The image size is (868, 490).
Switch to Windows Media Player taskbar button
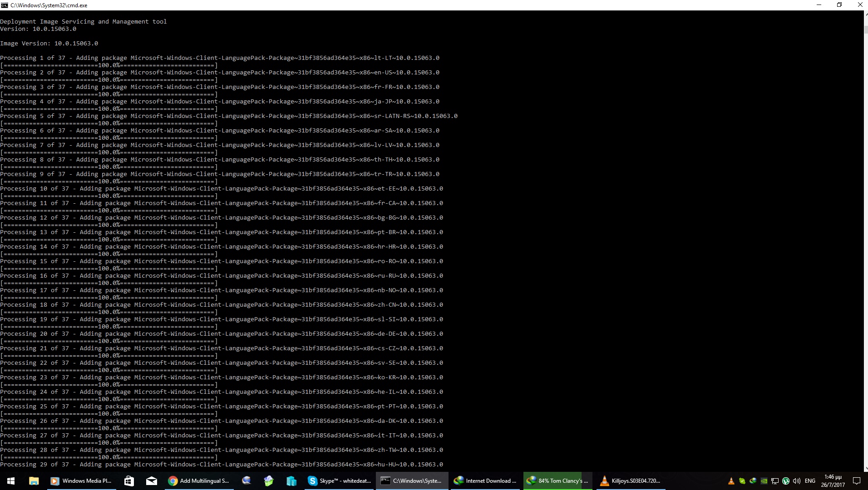(81, 481)
